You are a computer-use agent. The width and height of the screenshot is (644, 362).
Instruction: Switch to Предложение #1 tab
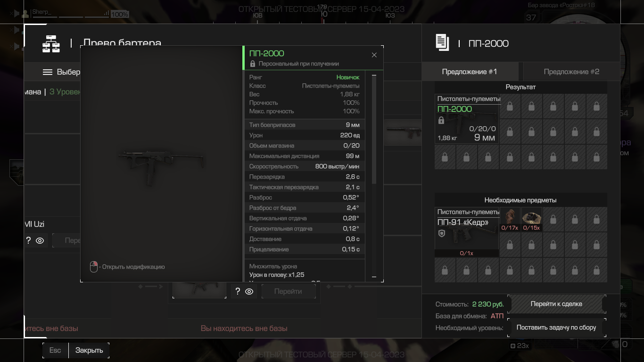(x=470, y=72)
